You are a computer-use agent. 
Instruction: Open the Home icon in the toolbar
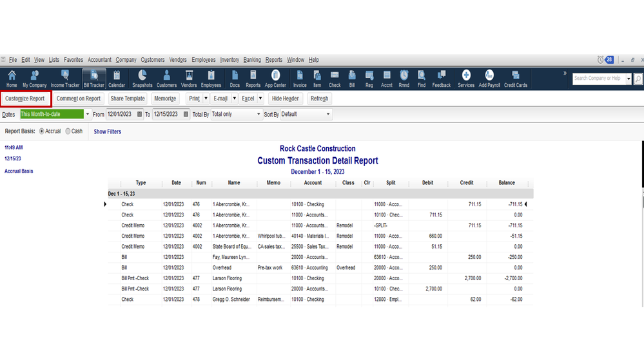click(x=12, y=79)
